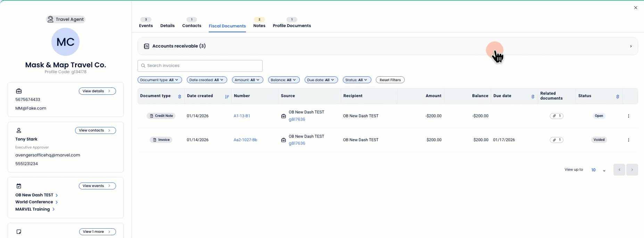
Task: Switch to the Profile Documents tab
Action: pyautogui.click(x=292, y=26)
